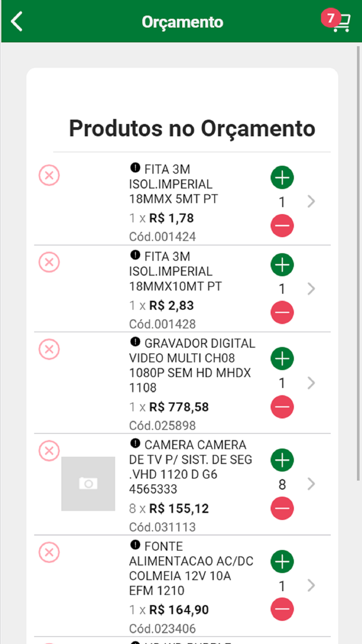Select the price R$ 778,58 of the GRAVADOR
Viewport: 362px width, 644px height.
click(x=179, y=407)
